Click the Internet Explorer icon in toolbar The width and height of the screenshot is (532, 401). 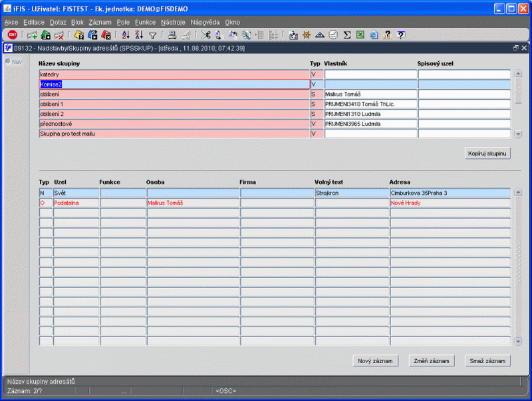[x=374, y=35]
